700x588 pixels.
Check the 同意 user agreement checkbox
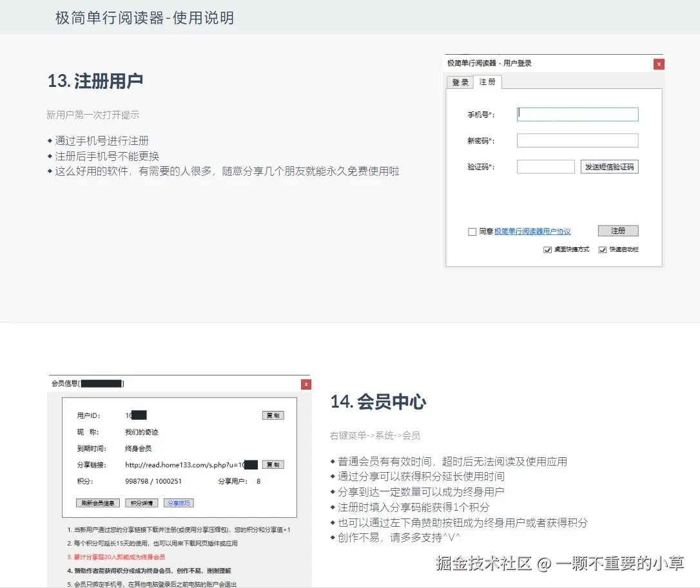point(472,232)
